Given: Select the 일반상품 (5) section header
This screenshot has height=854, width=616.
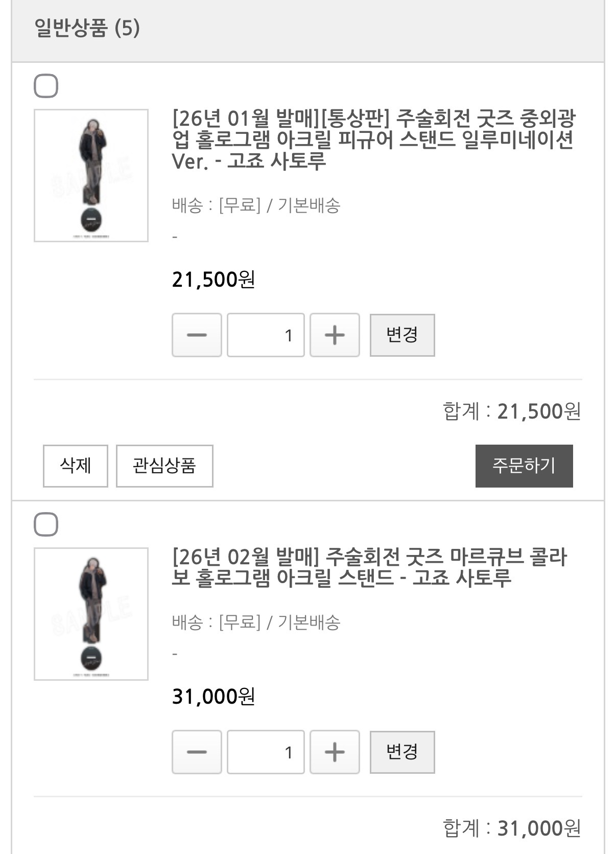Looking at the screenshot, I should click(x=87, y=28).
